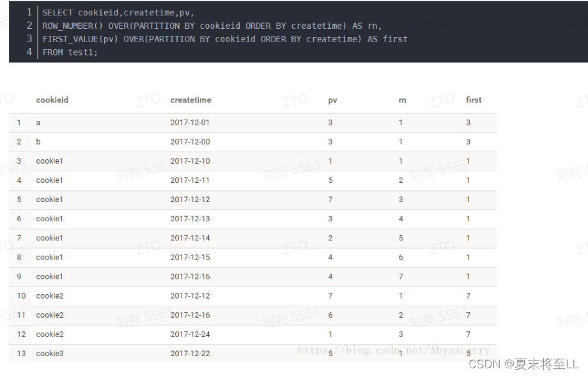Screen dimensions: 588x376
Task: Select the ROW_NUMBER() code line
Action: [212, 26]
